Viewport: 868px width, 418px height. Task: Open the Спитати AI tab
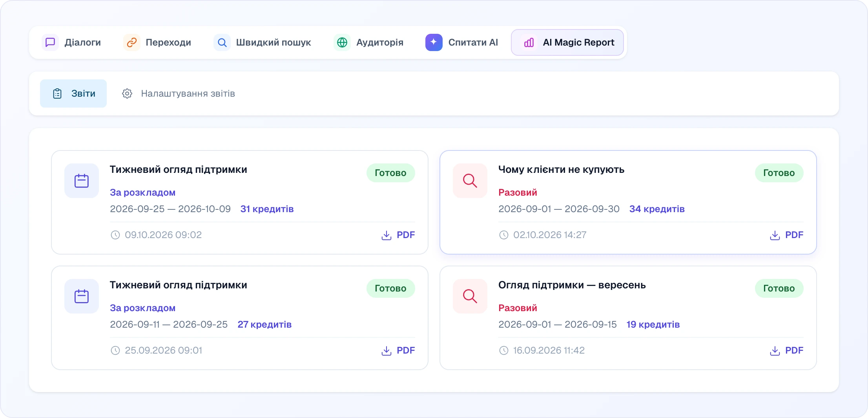tap(462, 42)
